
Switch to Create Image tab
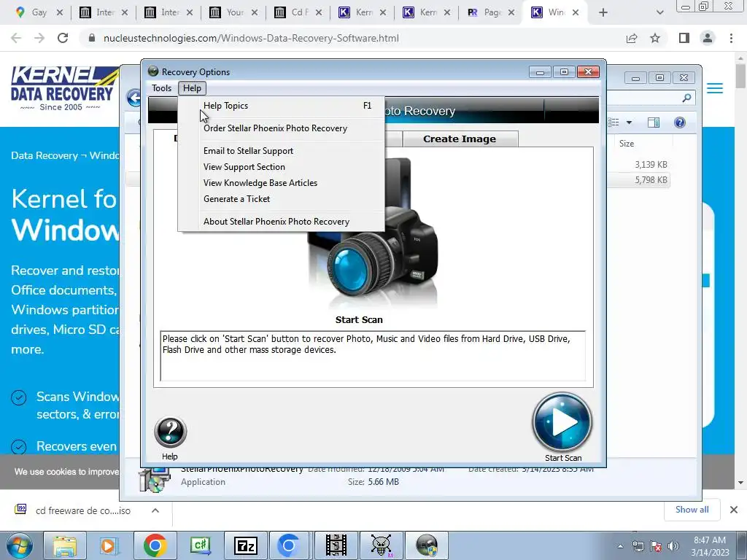coord(460,139)
